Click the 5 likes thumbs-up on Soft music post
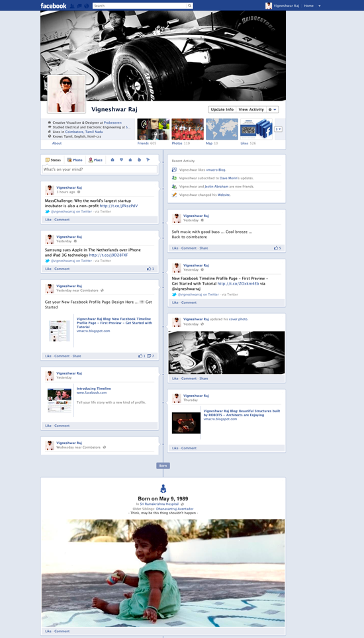 point(277,248)
